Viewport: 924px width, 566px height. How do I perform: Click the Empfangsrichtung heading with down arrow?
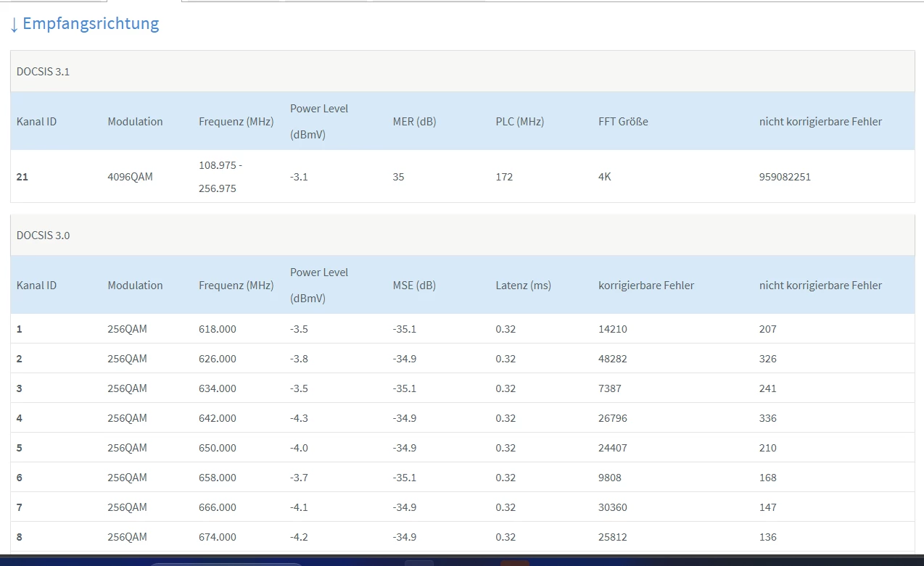(85, 23)
